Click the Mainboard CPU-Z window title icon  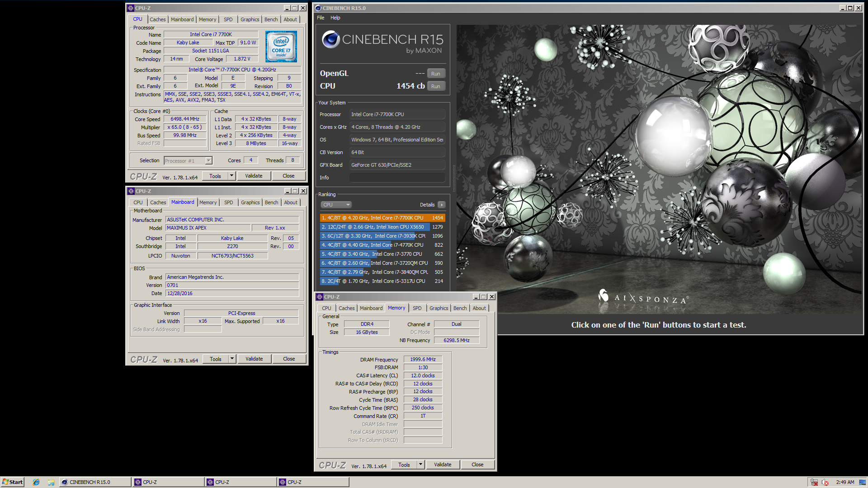131,191
